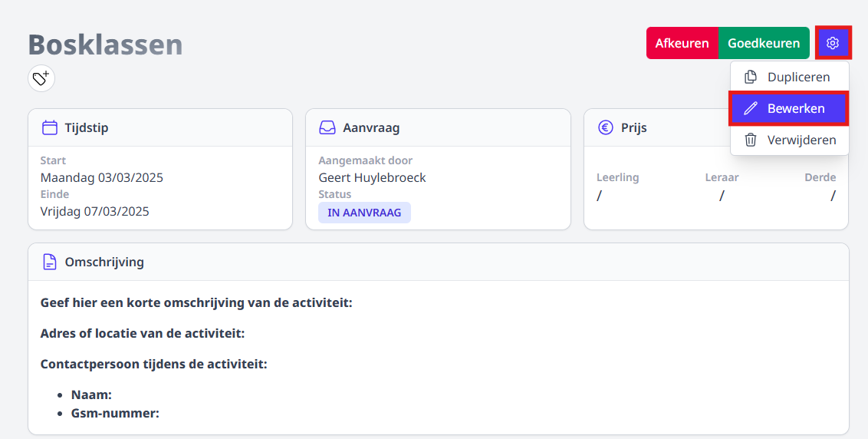Click the add tag icon under Bosklassen
This screenshot has height=439, width=868.
point(41,78)
